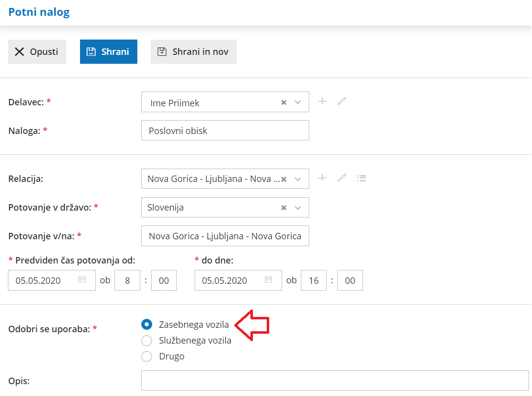The height and width of the screenshot is (396, 532).
Task: Open the list icon next to Relacija
Action: tap(362, 178)
